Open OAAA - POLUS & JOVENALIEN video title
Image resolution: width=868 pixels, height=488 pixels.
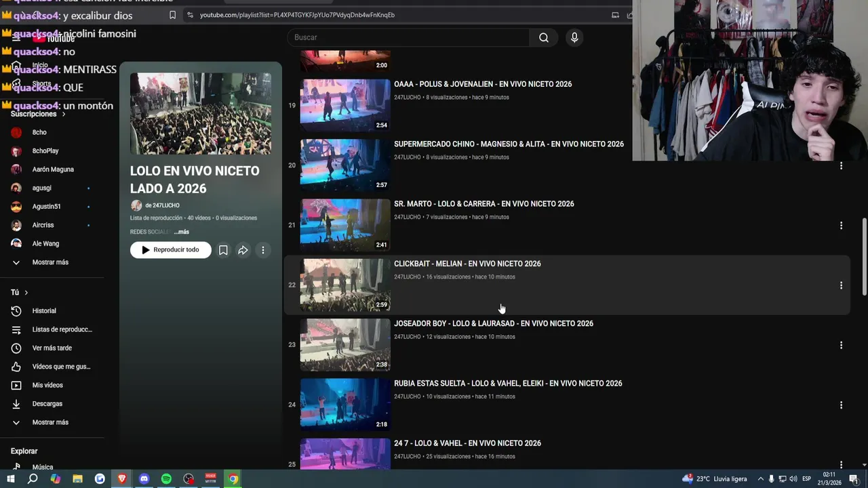tap(483, 84)
